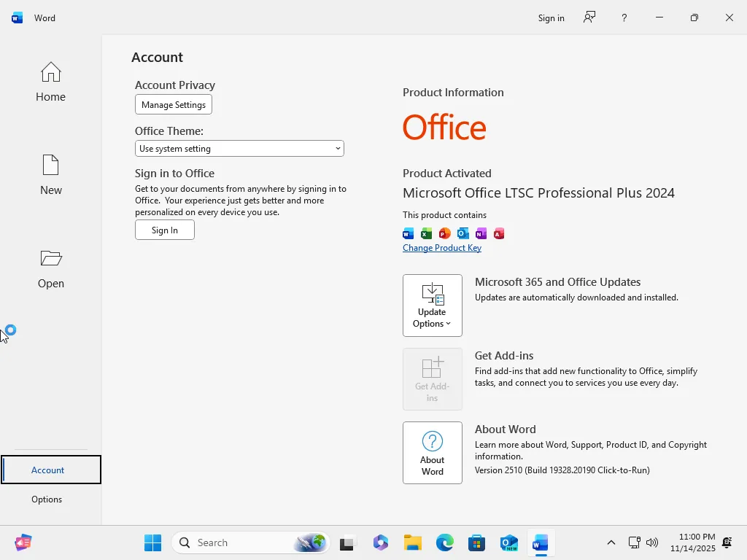The image size is (747, 560).
Task: Click the Account Privacy heading
Action: pyautogui.click(x=175, y=85)
